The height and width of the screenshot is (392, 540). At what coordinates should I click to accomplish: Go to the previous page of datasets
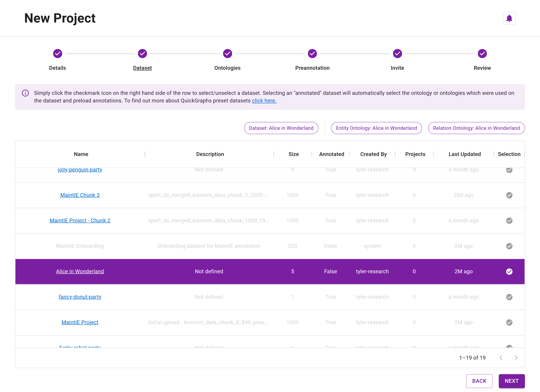coord(501,358)
